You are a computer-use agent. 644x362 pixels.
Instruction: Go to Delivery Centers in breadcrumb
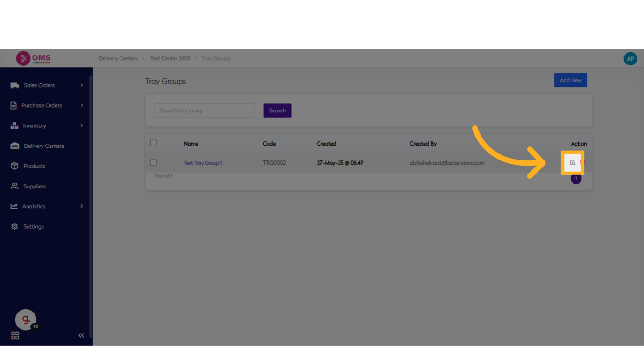118,58
